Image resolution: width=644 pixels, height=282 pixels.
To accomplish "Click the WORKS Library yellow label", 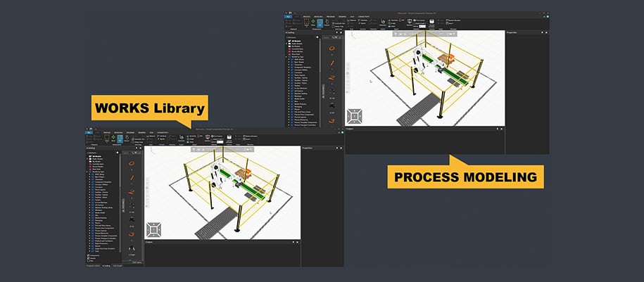I will 146,109.
